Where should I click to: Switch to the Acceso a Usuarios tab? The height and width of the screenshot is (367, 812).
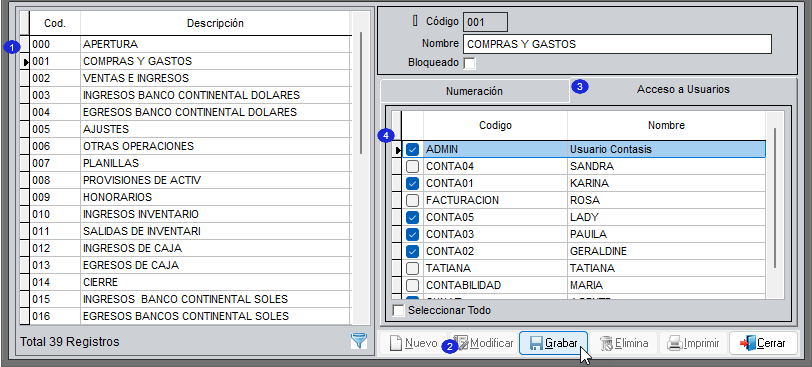coord(683,90)
